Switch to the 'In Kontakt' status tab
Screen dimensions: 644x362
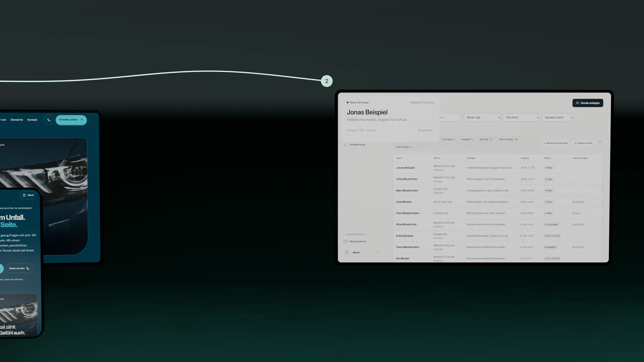click(x=448, y=139)
